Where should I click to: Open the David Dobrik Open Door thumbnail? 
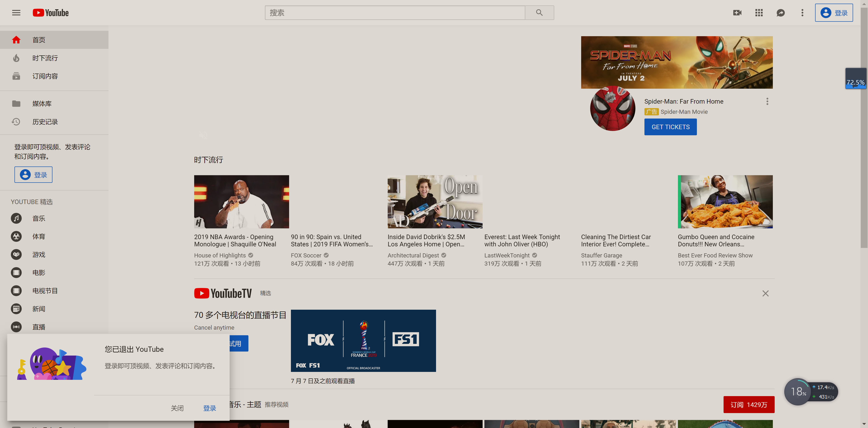click(x=435, y=202)
